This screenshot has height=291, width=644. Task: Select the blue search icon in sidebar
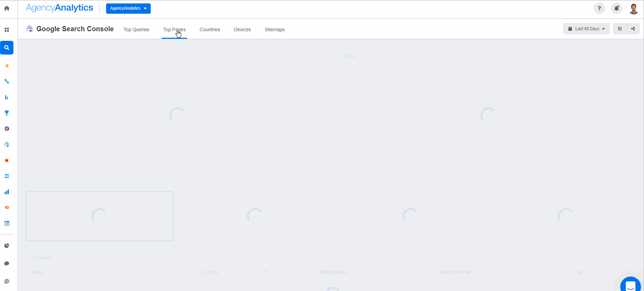(x=7, y=48)
